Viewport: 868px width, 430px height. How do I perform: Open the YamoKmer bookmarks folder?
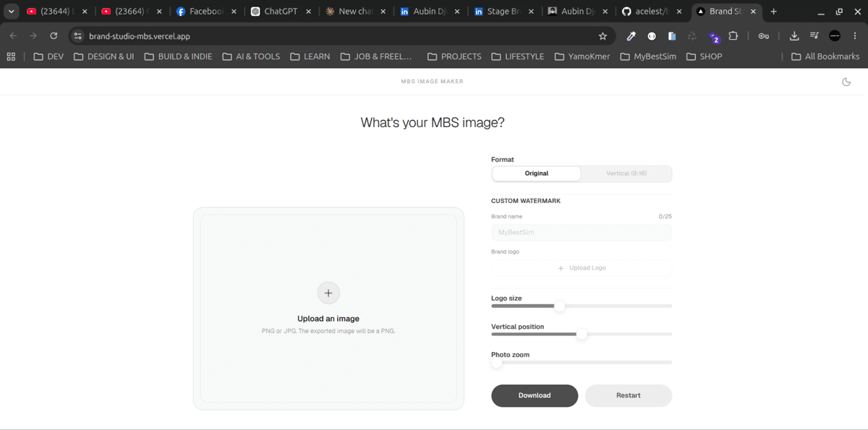pyautogui.click(x=582, y=56)
